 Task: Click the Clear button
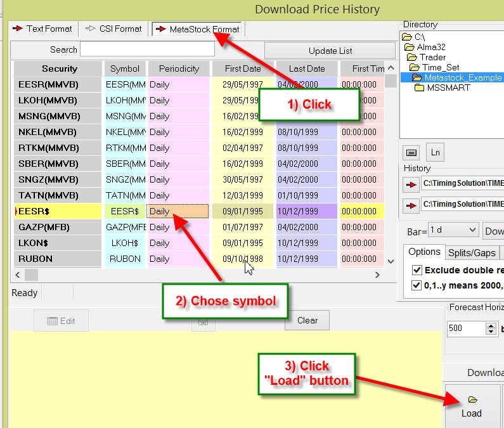pos(307,320)
